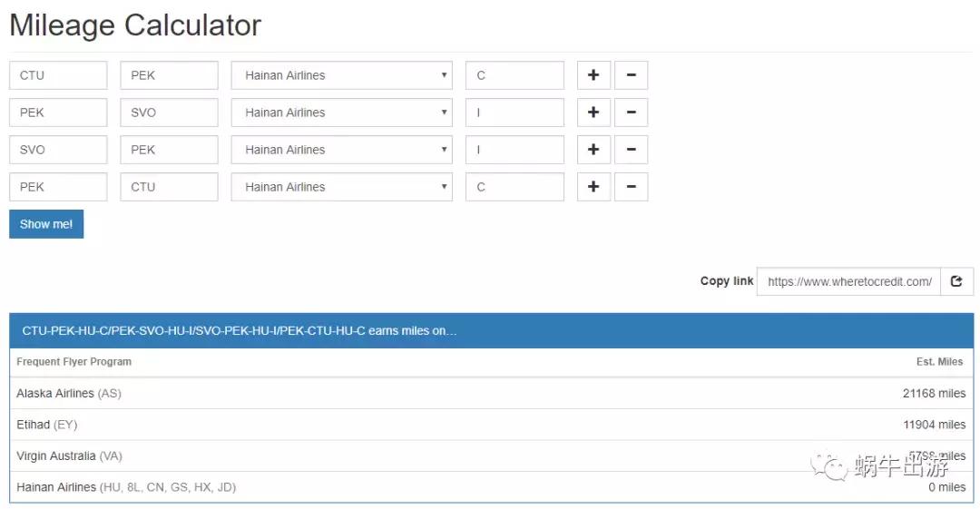Open airline dropdown in the CTU to PEK row
The image size is (980, 509).
click(x=342, y=75)
